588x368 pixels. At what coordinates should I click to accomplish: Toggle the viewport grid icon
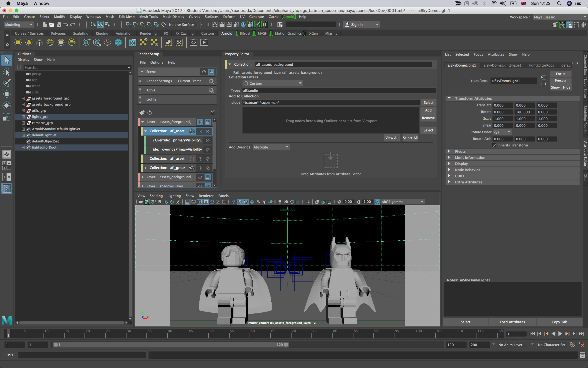187,202
